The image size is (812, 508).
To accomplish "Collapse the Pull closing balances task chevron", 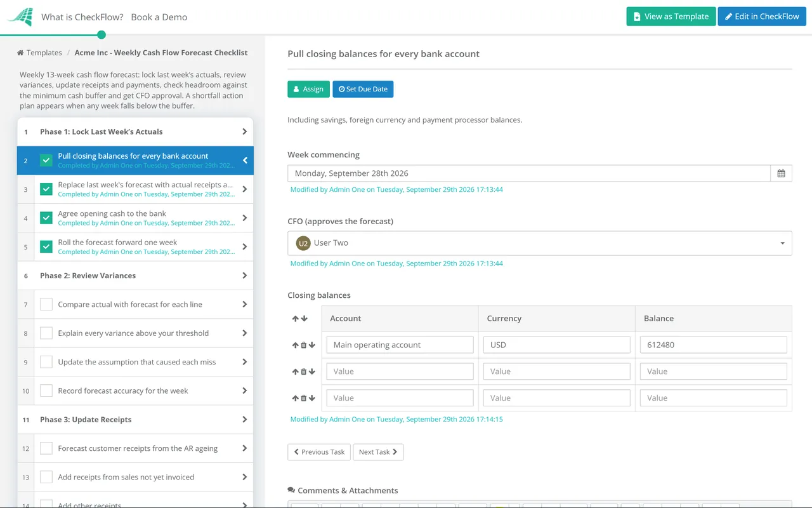I will point(245,161).
